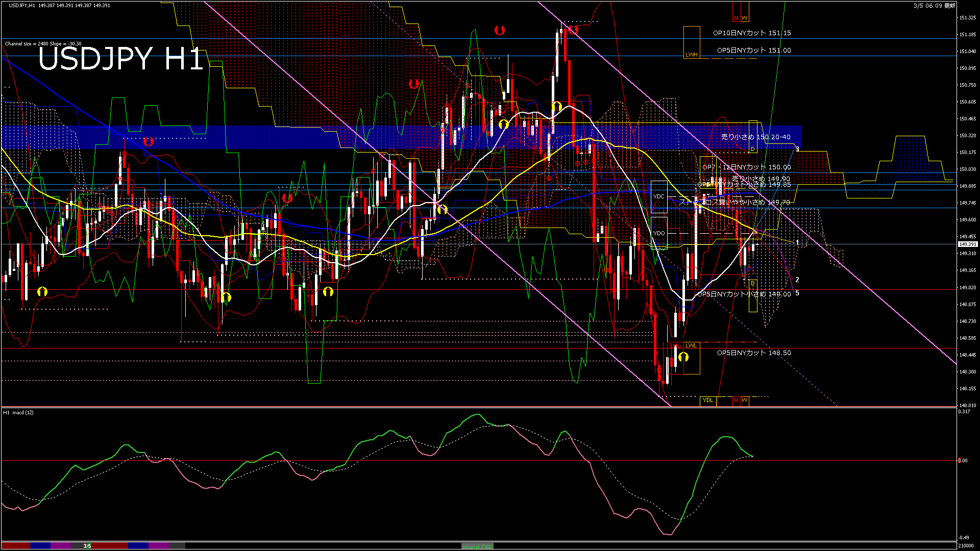Click the wave number 1 label
Image resolution: width=980 pixels, height=551 pixels.
(x=797, y=243)
